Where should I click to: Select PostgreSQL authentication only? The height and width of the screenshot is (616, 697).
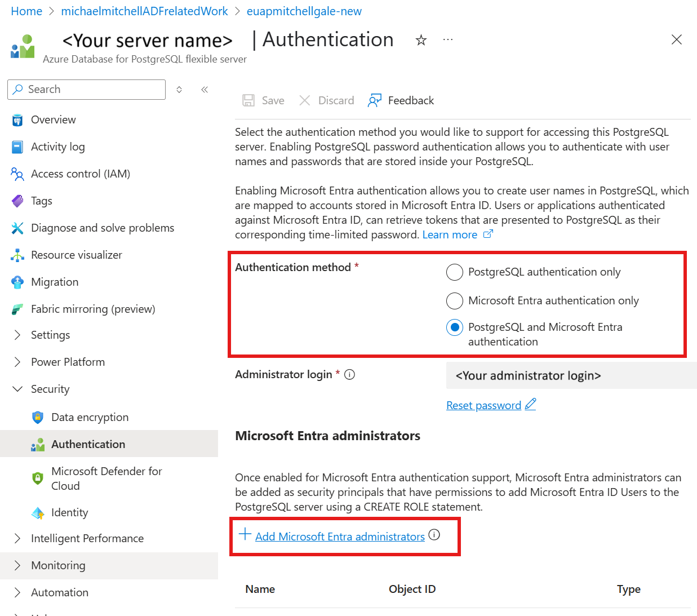455,272
